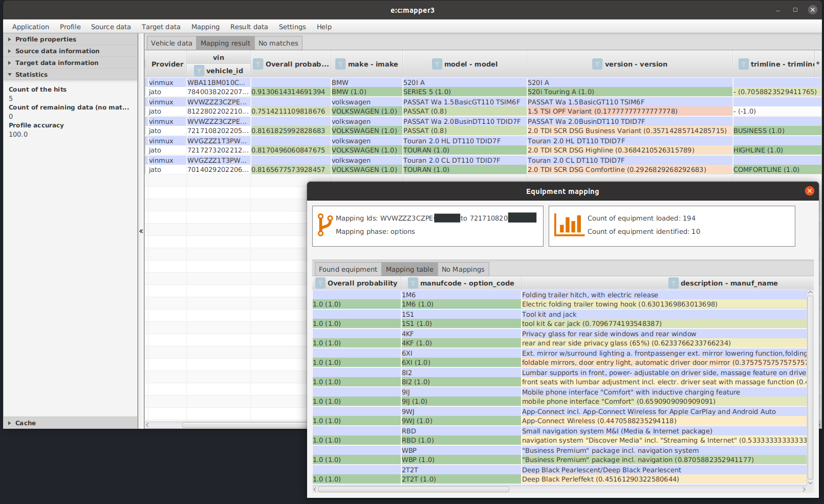Click cell 'BMW (1.0)'
The height and width of the screenshot is (504, 824).
point(366,92)
